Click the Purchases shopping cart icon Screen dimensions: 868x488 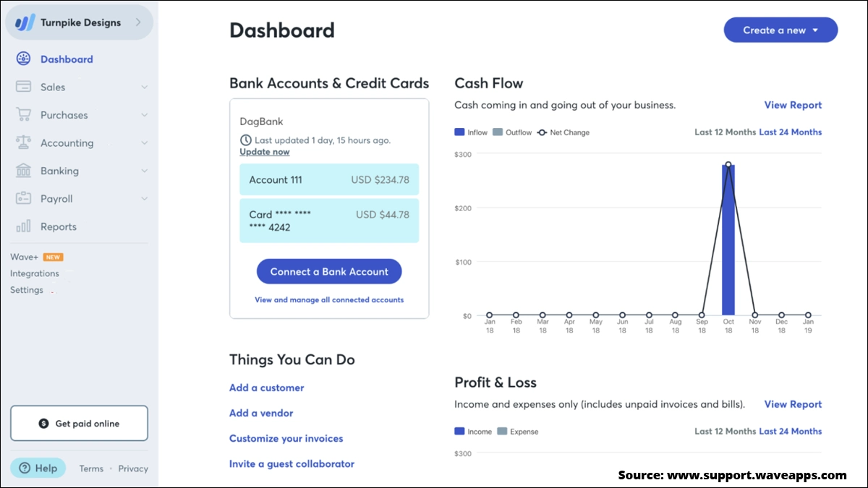coord(23,115)
